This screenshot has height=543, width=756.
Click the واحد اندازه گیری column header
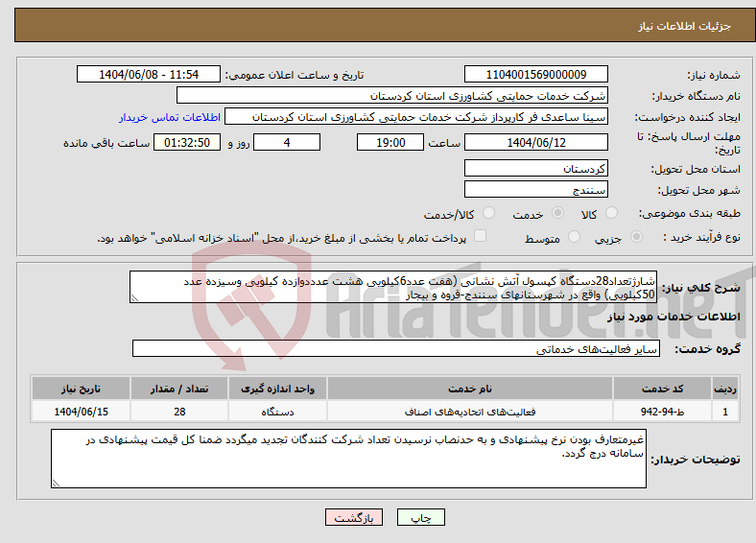[277, 389]
